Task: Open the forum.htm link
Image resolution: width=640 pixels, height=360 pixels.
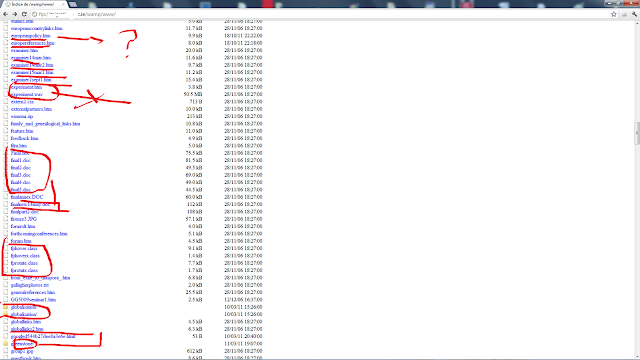Action: [x=21, y=241]
